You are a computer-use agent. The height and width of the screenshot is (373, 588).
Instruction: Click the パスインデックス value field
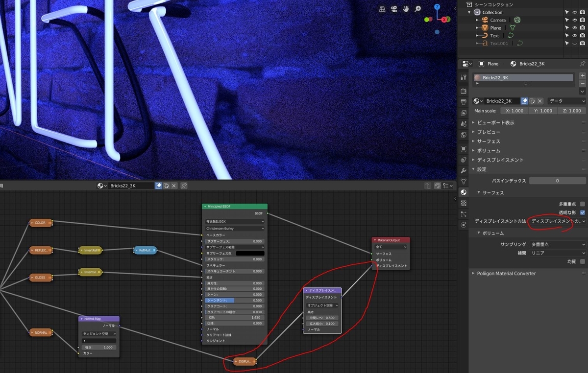(557, 181)
